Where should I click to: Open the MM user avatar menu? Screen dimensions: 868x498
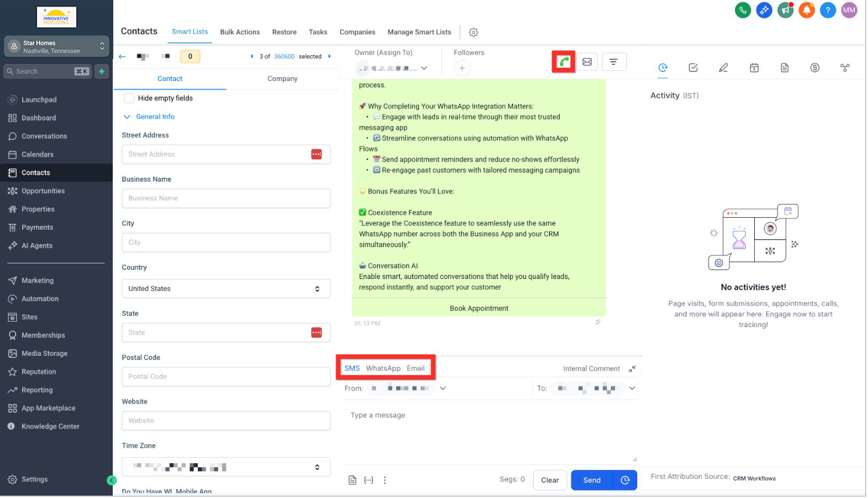tap(849, 10)
